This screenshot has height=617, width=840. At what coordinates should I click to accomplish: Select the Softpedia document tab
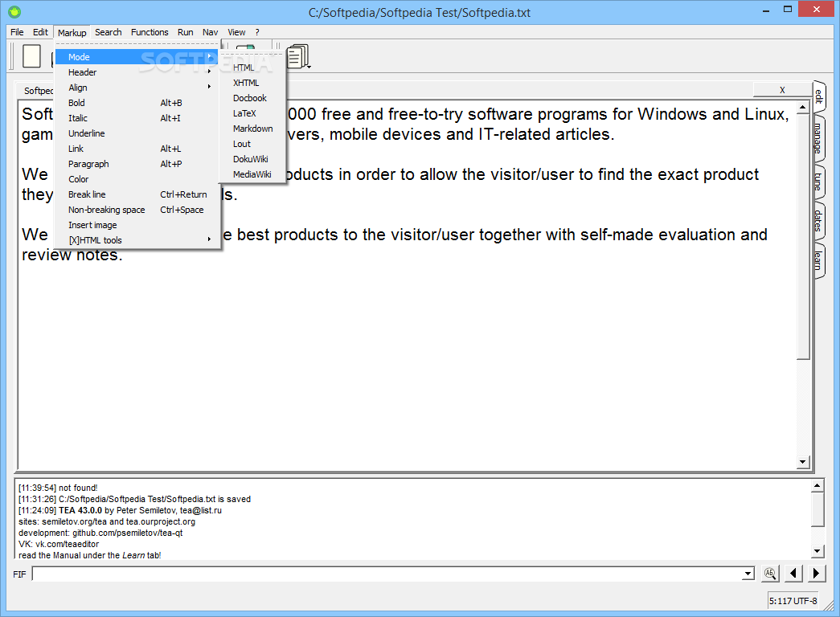(38, 91)
